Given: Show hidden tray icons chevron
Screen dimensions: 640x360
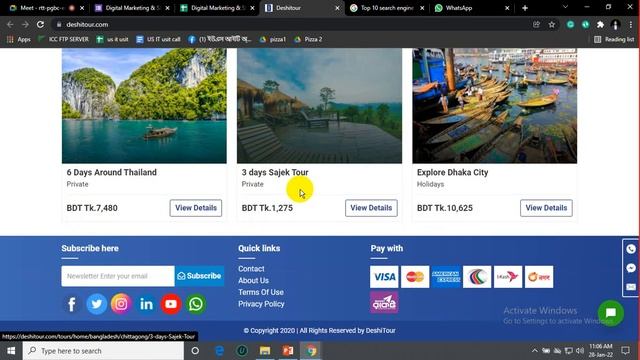Looking at the screenshot, I should [x=534, y=351].
